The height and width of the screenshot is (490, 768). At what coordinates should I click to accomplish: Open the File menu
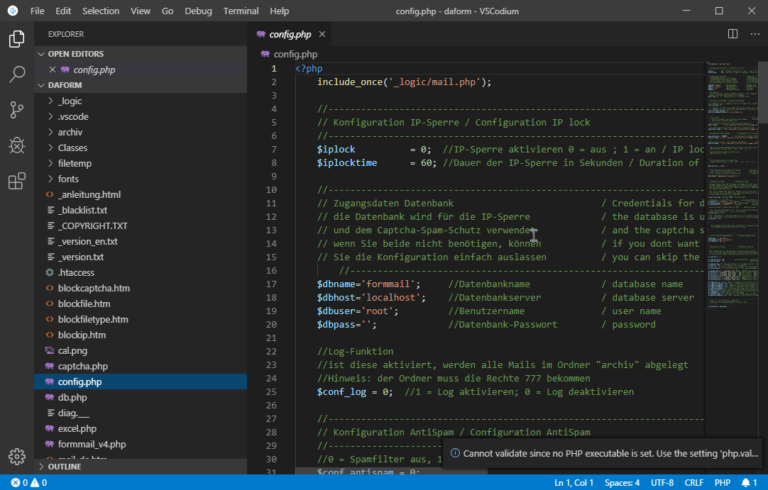[x=37, y=11]
